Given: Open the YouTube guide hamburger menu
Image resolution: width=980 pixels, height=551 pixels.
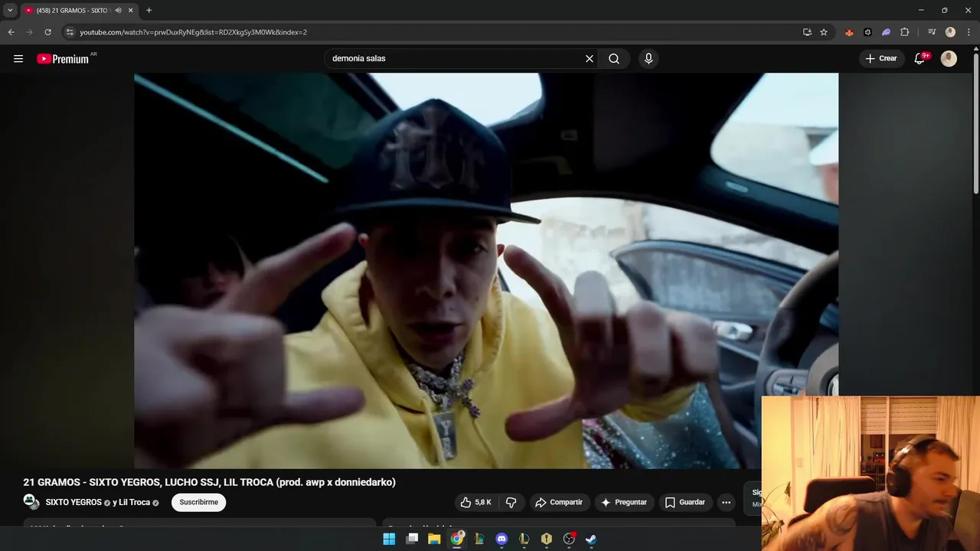Looking at the screenshot, I should (18, 59).
